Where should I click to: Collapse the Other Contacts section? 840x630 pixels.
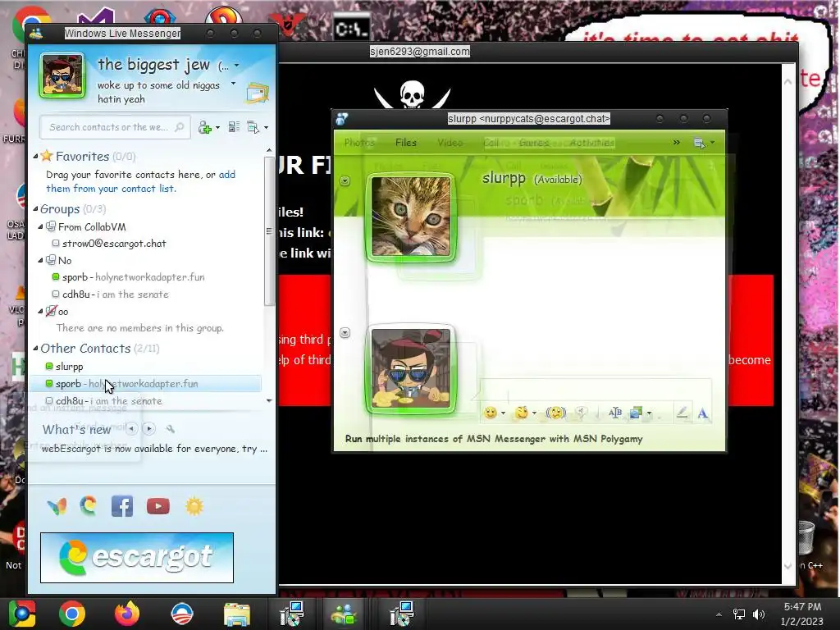click(35, 348)
